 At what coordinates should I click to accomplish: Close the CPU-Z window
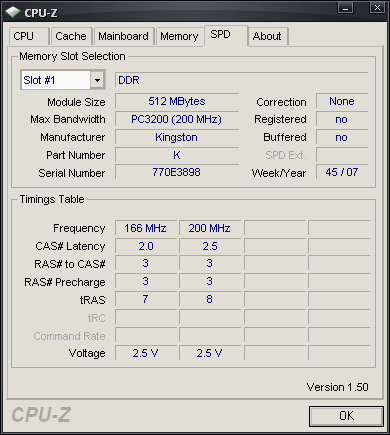[x=377, y=7]
